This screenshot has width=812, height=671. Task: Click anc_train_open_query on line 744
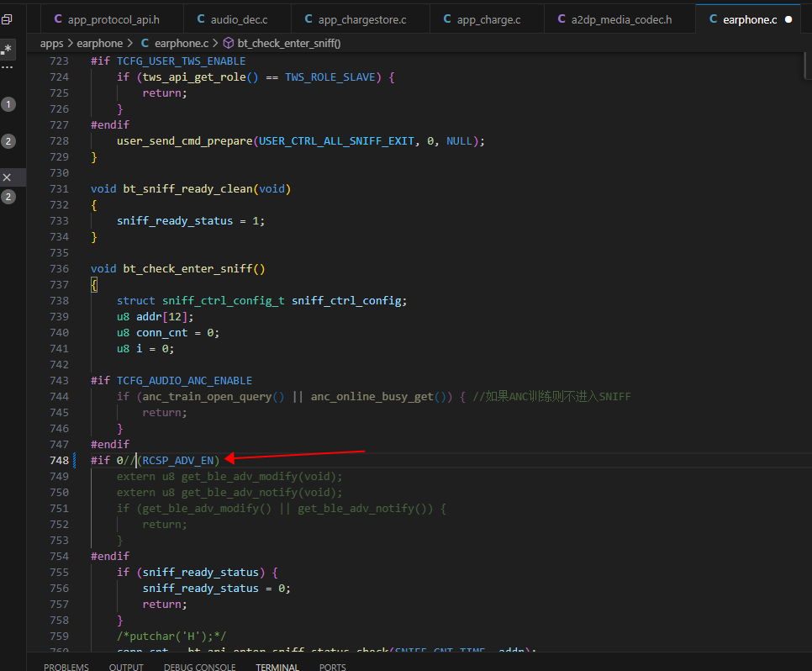click(x=207, y=397)
